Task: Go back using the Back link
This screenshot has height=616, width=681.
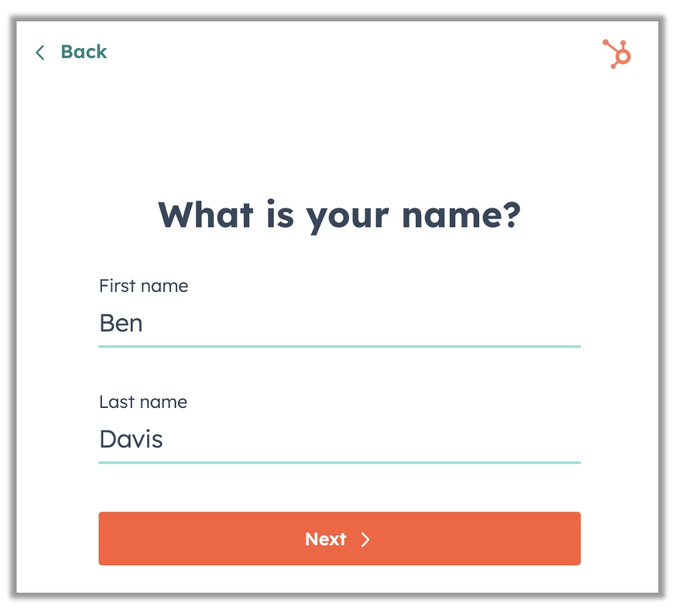Action: [71, 52]
